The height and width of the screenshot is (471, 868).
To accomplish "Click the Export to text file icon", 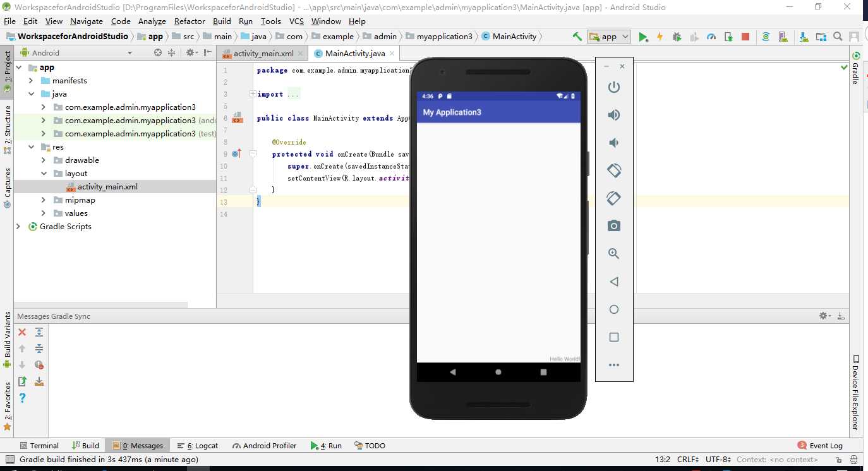I will [22, 381].
